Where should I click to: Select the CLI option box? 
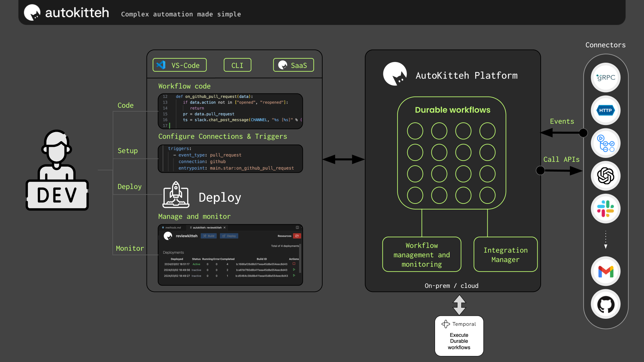tap(237, 65)
